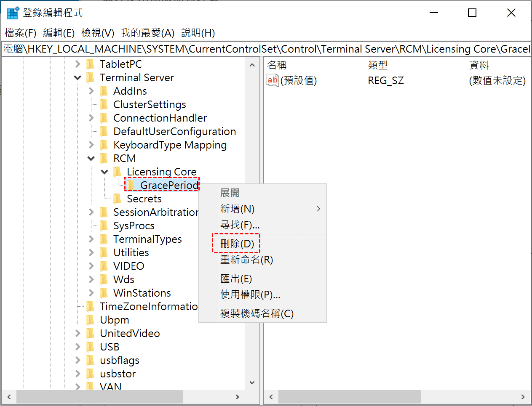
Task: Expand the ConnectionHandler key
Action: coord(91,118)
